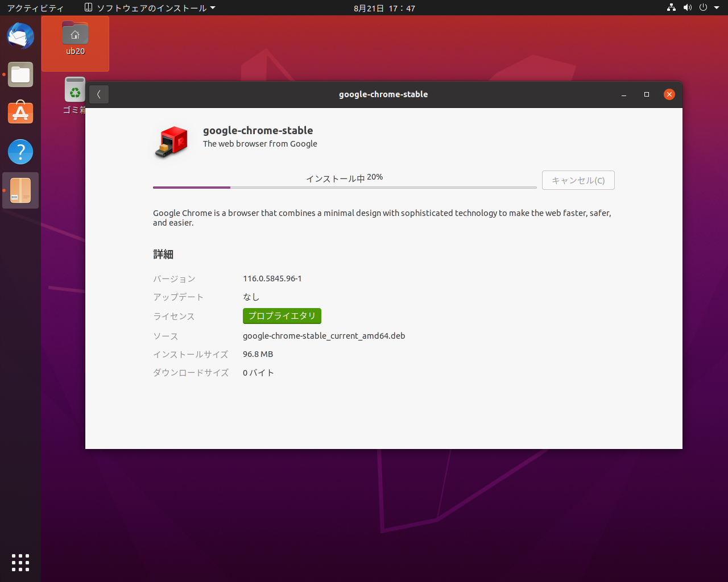The width and height of the screenshot is (728, 582).
Task: Maximize the google-chrome-stable window
Action: (647, 94)
